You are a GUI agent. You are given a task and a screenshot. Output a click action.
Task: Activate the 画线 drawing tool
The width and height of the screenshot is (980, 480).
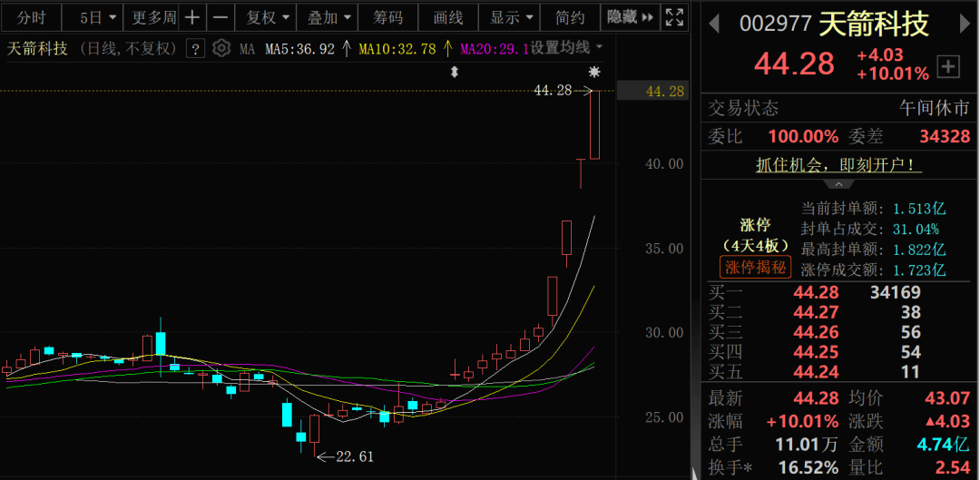click(x=448, y=17)
